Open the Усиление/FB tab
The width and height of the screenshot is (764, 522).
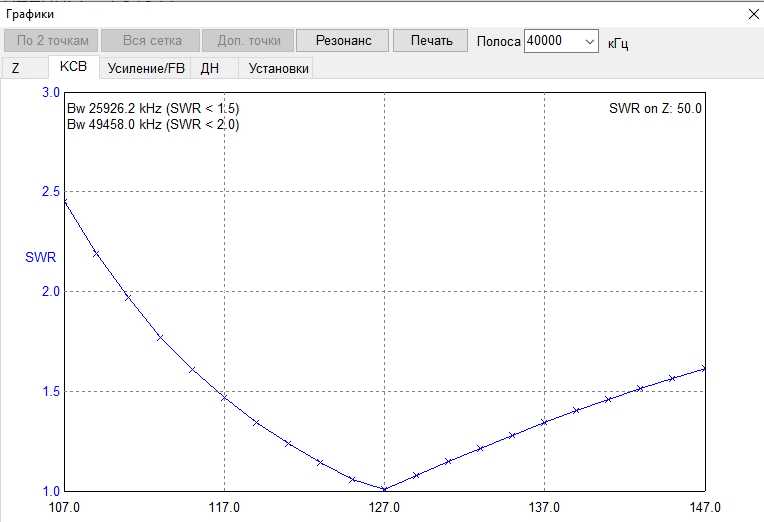point(146,68)
